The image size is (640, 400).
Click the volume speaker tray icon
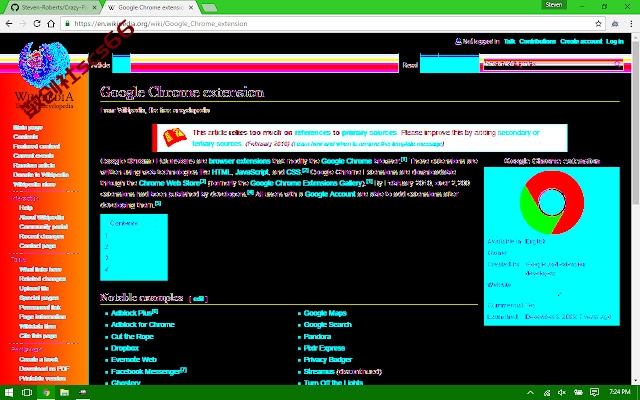coord(562,392)
